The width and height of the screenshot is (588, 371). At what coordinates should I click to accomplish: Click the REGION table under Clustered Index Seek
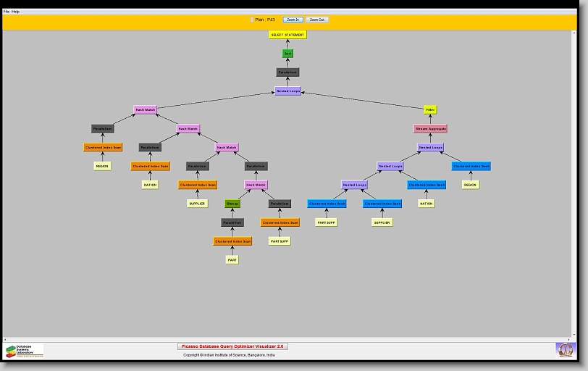[470, 185]
